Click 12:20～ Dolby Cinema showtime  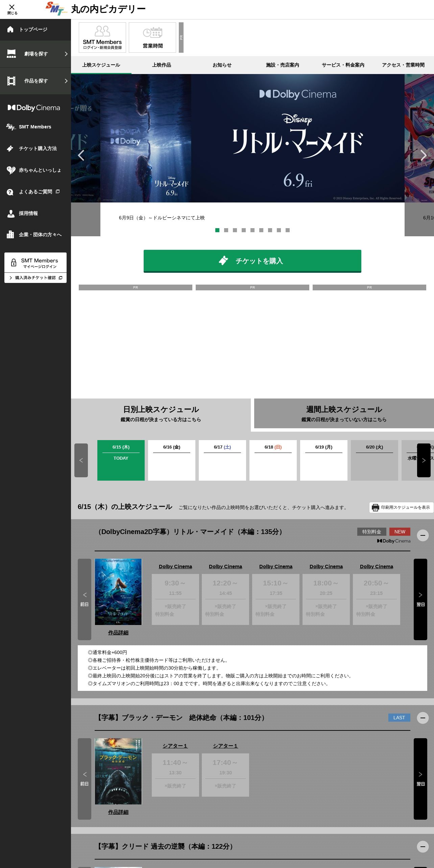[225, 599]
